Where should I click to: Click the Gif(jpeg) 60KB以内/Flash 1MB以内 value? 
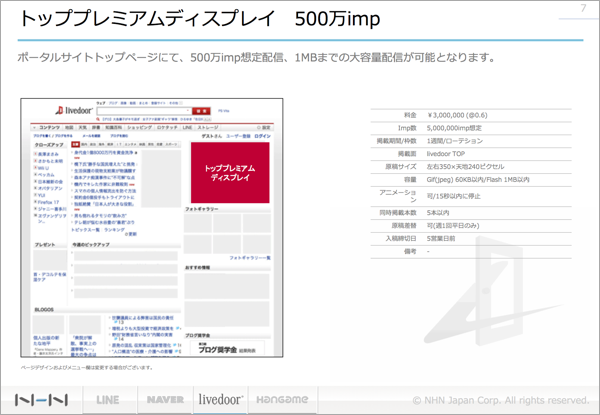tap(478, 180)
